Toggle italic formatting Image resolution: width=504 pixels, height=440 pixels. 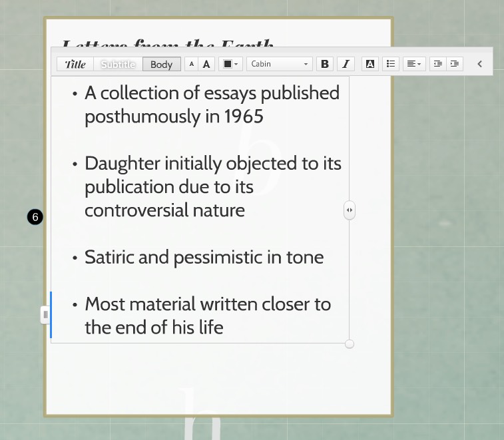[346, 65]
